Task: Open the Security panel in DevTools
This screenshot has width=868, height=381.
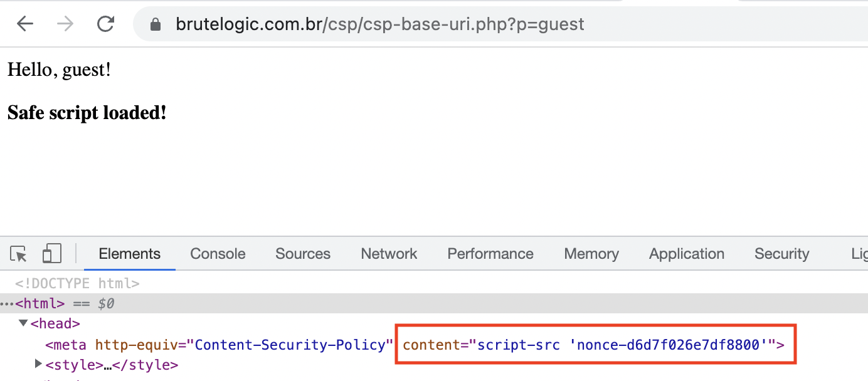Action: click(x=781, y=253)
